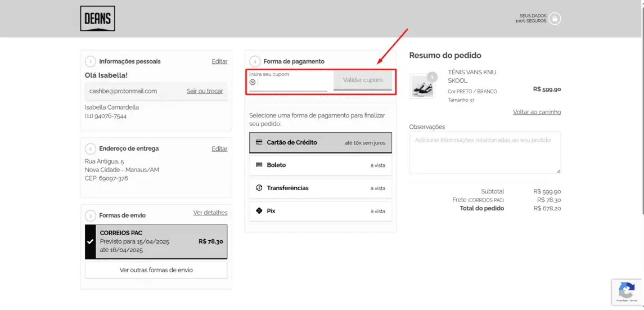This screenshot has width=644, height=310.
Task: Choose Transferências payment method
Action: (321, 188)
